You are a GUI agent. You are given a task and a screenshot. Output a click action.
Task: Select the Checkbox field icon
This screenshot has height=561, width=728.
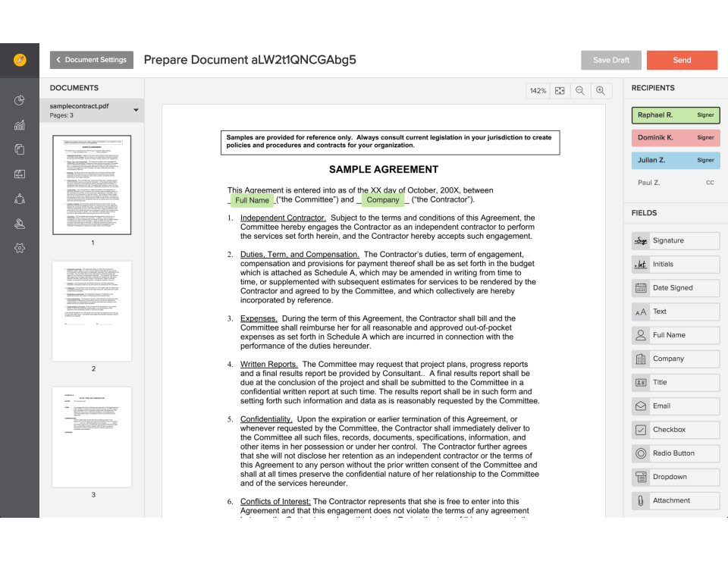[x=641, y=430]
